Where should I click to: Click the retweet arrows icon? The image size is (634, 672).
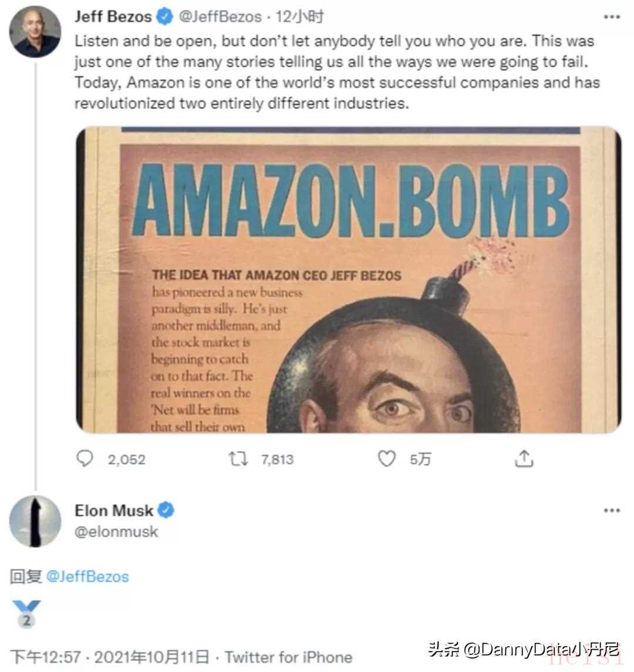coord(238,458)
